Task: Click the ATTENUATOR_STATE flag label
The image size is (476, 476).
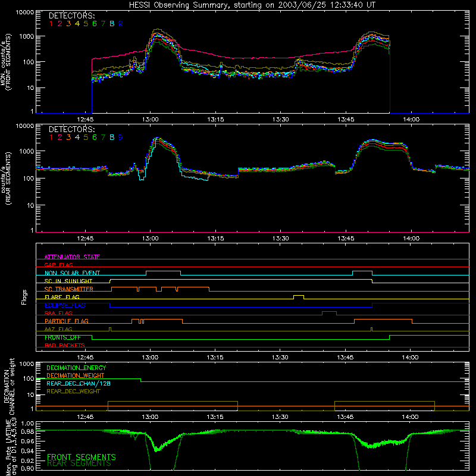Action: pyautogui.click(x=72, y=257)
